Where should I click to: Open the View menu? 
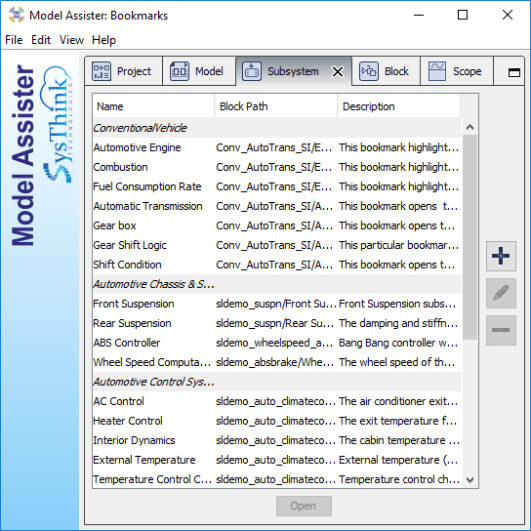coord(71,40)
